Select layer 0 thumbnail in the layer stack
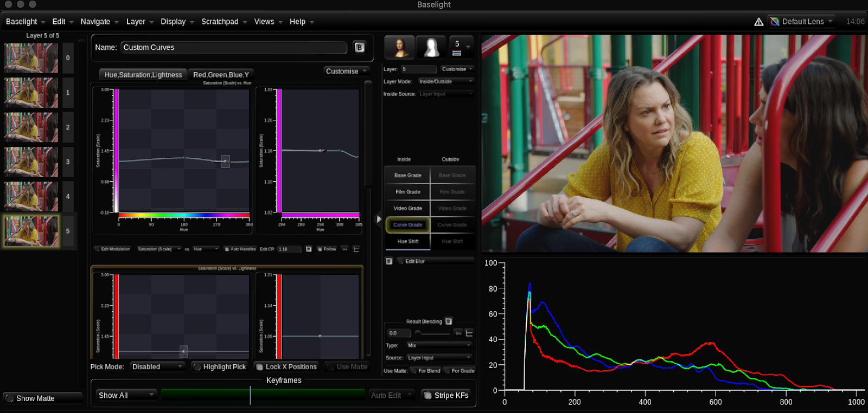The width and height of the screenshot is (868, 413). point(31,58)
